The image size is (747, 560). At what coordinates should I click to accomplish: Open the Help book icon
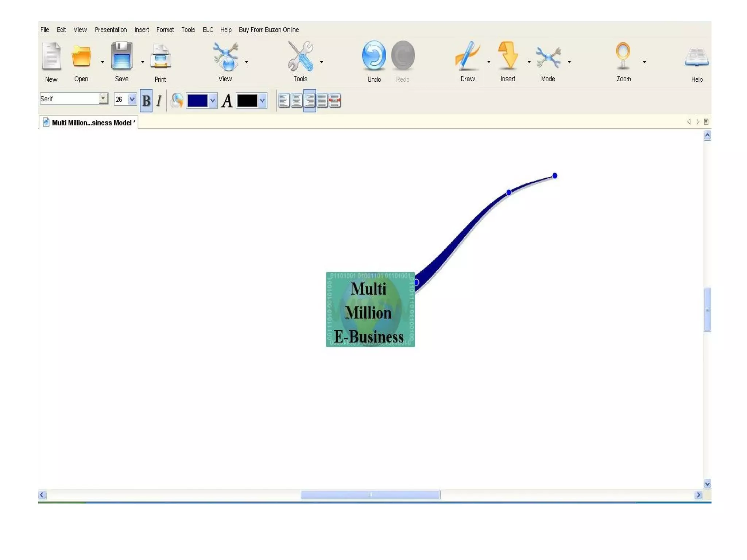pyautogui.click(x=697, y=57)
